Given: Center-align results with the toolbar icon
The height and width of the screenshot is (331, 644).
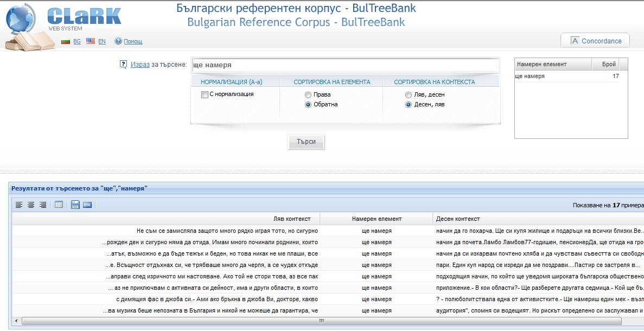Looking at the screenshot, I should [31, 205].
